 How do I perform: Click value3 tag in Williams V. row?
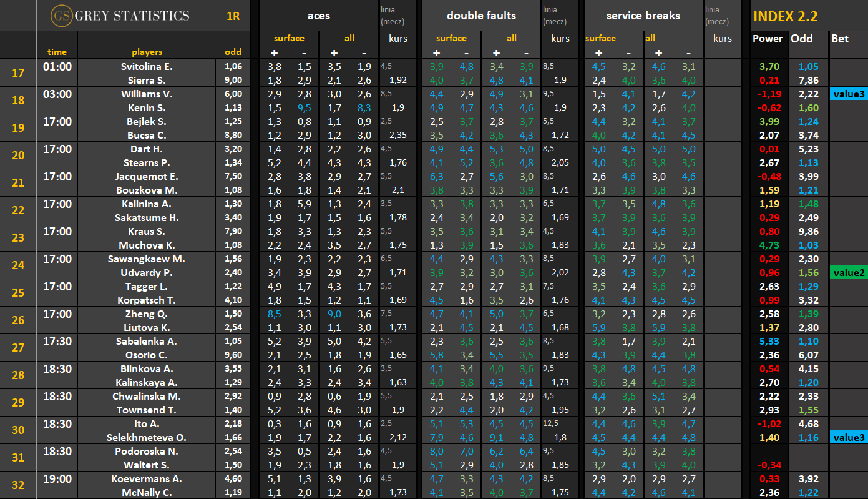click(849, 94)
